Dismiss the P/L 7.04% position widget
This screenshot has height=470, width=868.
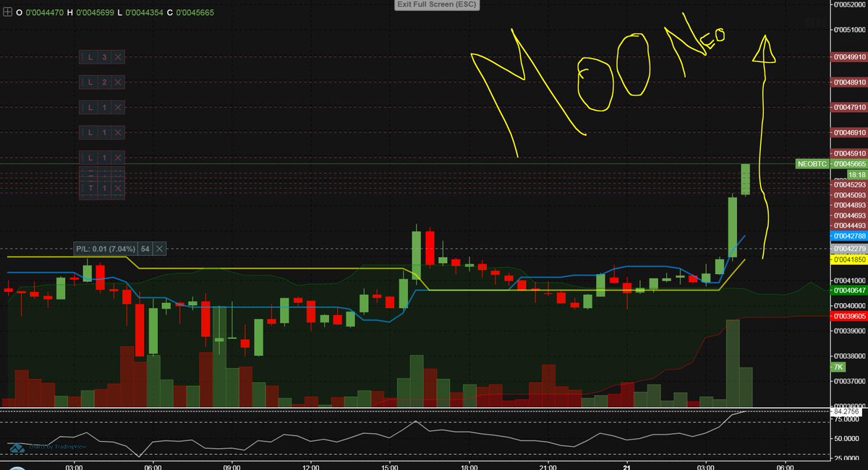coord(158,249)
